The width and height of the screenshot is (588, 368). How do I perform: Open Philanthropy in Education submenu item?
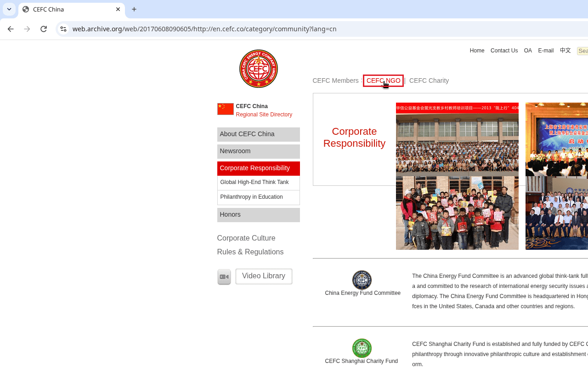coord(259,197)
